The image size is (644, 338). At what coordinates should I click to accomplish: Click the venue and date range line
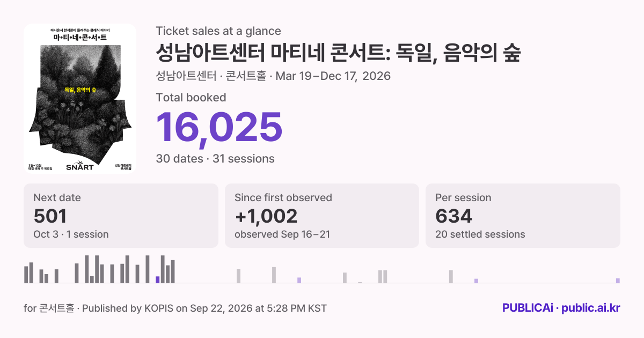pos(273,76)
